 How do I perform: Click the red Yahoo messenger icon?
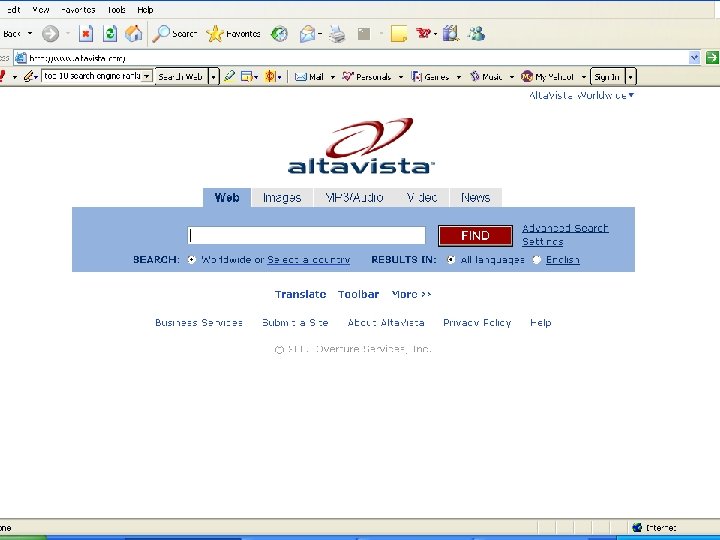pyautogui.click(x=423, y=33)
